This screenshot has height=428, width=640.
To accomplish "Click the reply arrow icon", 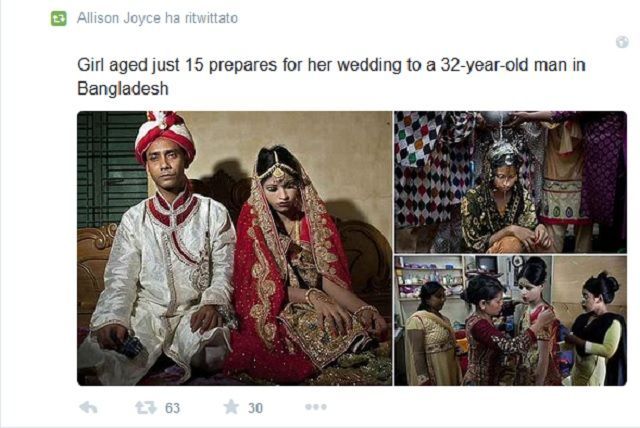I will pos(88,407).
